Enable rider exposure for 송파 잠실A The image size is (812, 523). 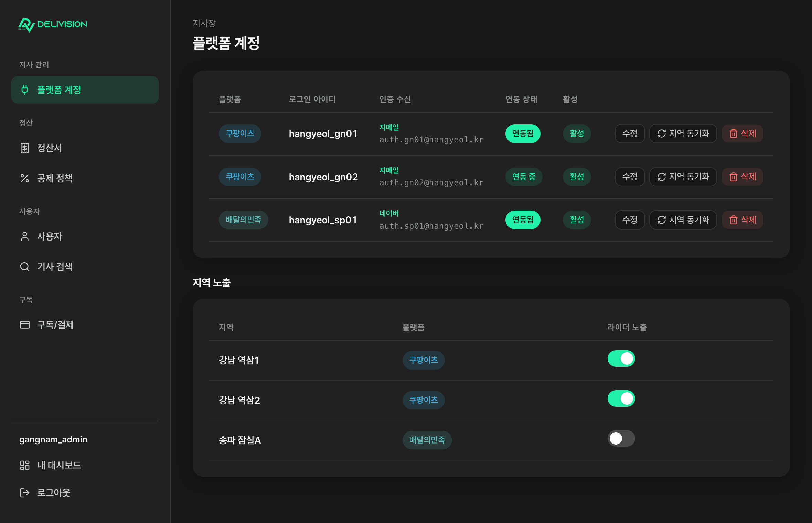[x=621, y=438]
